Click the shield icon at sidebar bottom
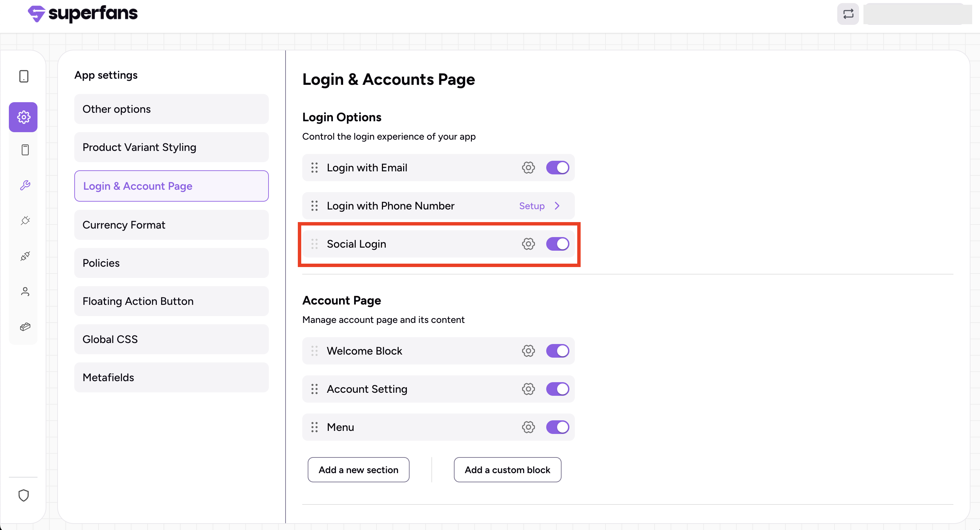 (x=24, y=495)
